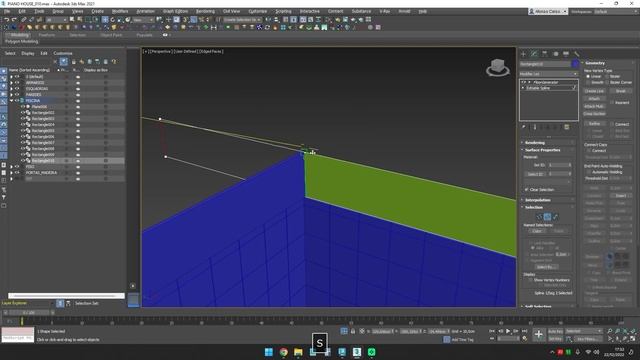The image size is (640, 360).
Task: Open the Utilities tab in command panel
Action: (576, 54)
